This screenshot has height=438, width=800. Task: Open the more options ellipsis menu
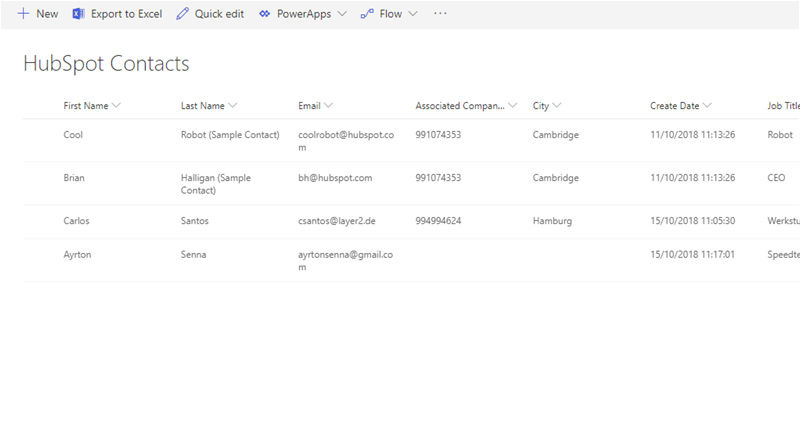[x=440, y=14]
